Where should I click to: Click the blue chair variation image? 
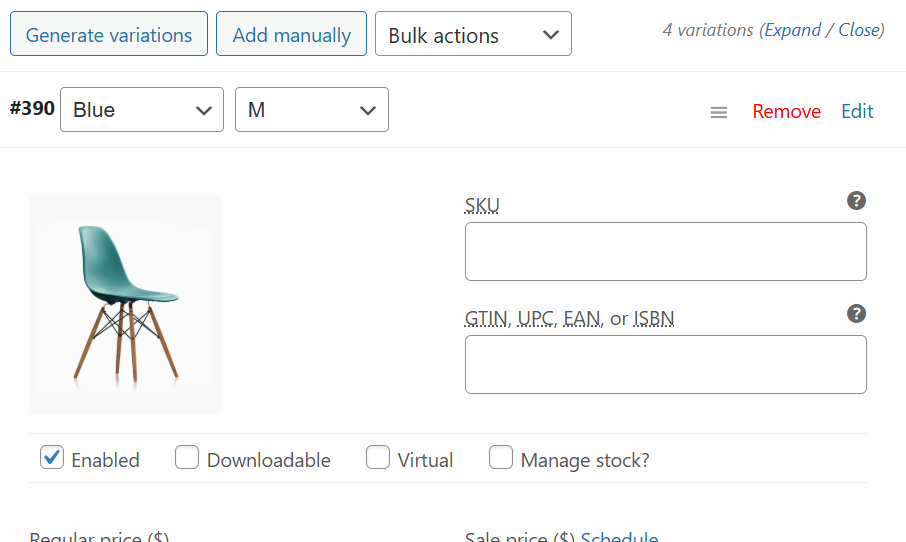125,304
